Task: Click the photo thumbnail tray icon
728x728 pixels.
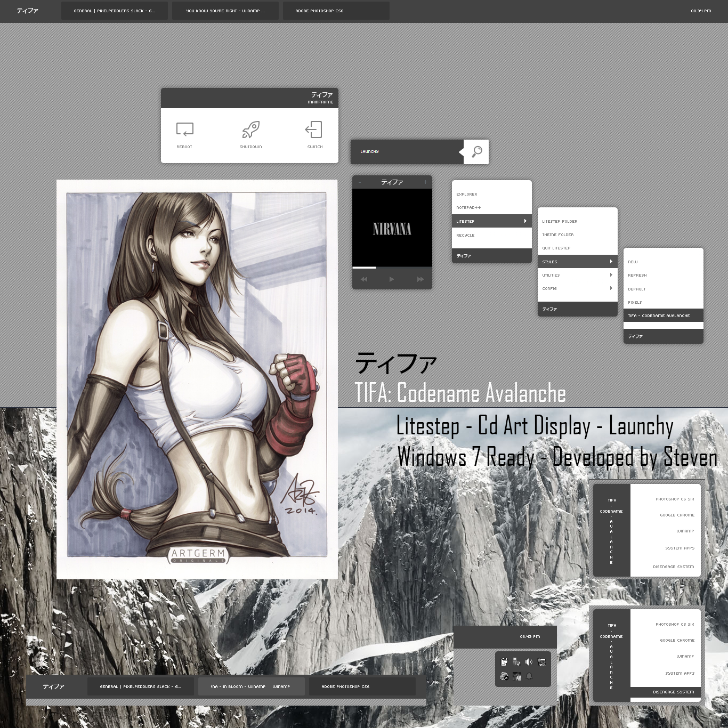Action: point(516,676)
